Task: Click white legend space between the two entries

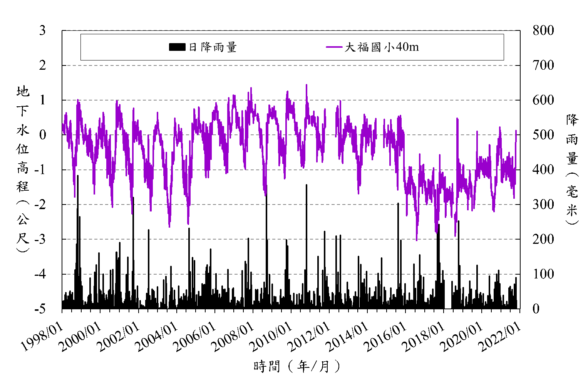Action: pos(281,47)
